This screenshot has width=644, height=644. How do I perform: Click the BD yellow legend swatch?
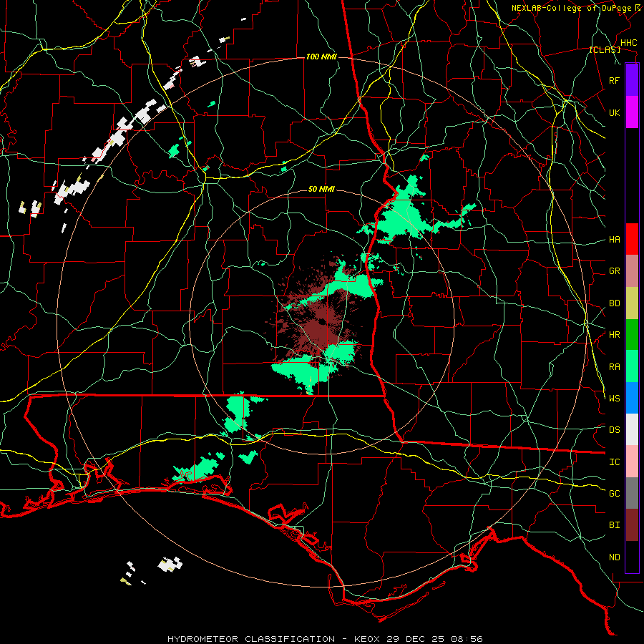click(632, 303)
